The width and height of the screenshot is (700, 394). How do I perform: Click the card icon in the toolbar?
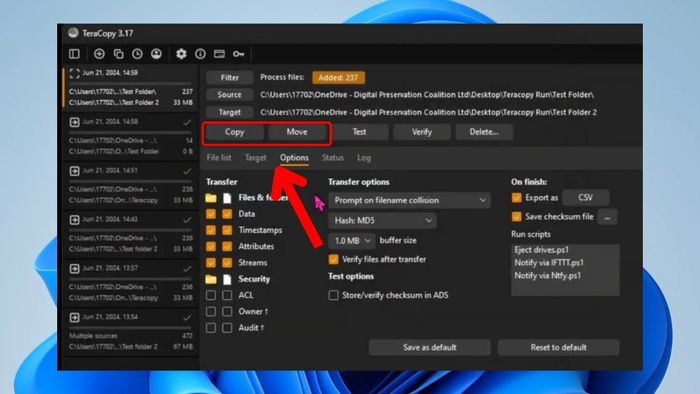pyautogui.click(x=219, y=54)
